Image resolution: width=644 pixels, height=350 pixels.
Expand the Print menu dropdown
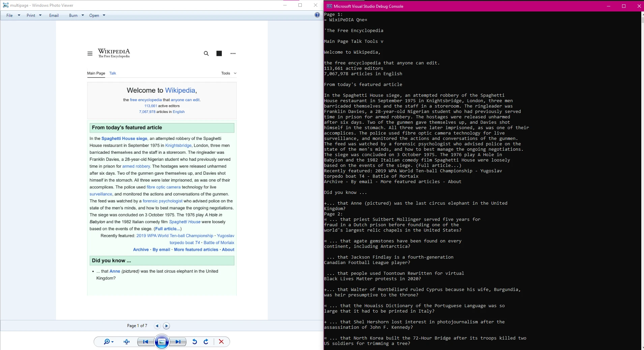click(x=34, y=16)
